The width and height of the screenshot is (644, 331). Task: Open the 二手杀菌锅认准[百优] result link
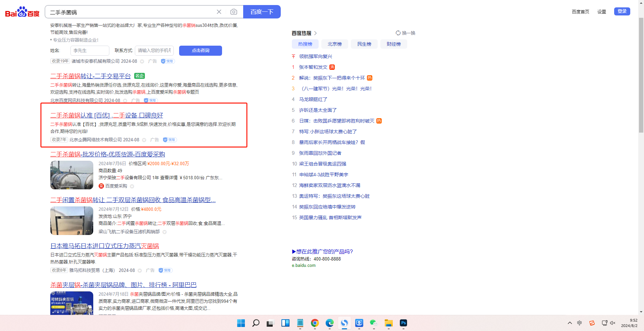(x=107, y=115)
